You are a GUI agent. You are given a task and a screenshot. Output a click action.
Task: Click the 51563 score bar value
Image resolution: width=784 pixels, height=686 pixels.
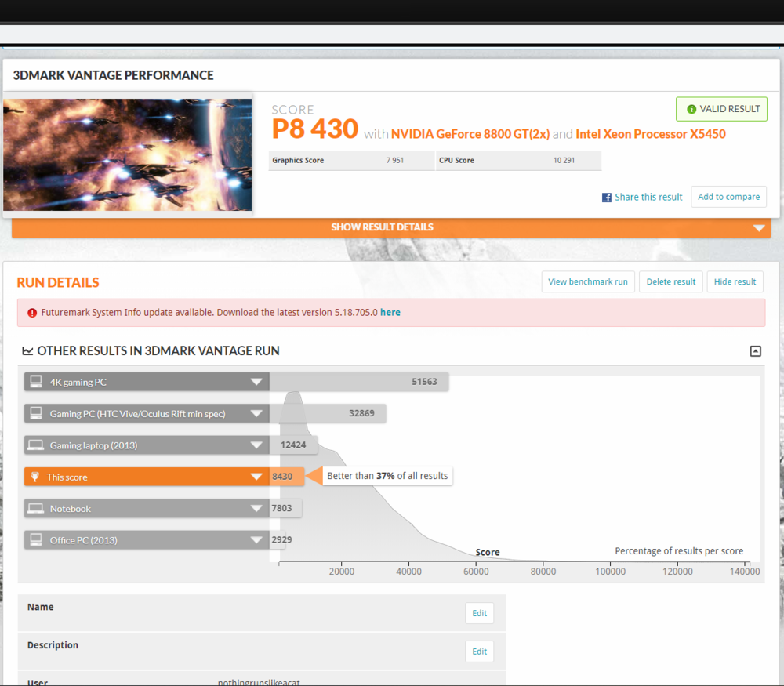point(424,382)
